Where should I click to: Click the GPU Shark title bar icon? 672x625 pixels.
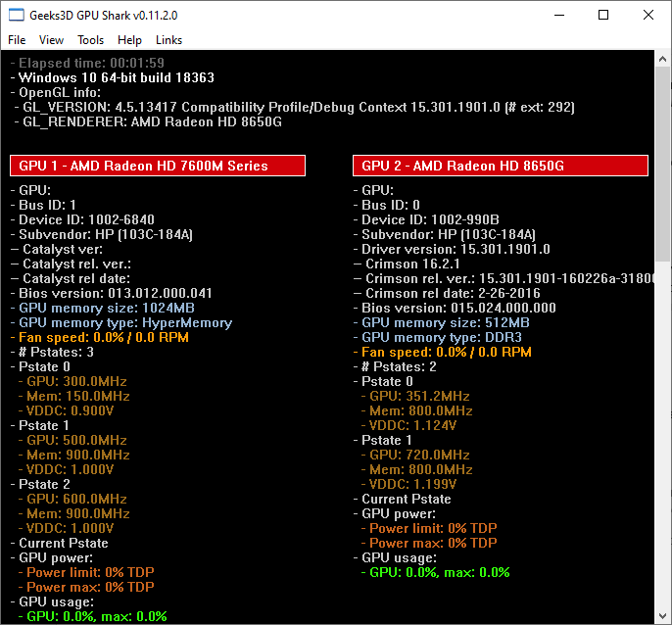click(17, 16)
